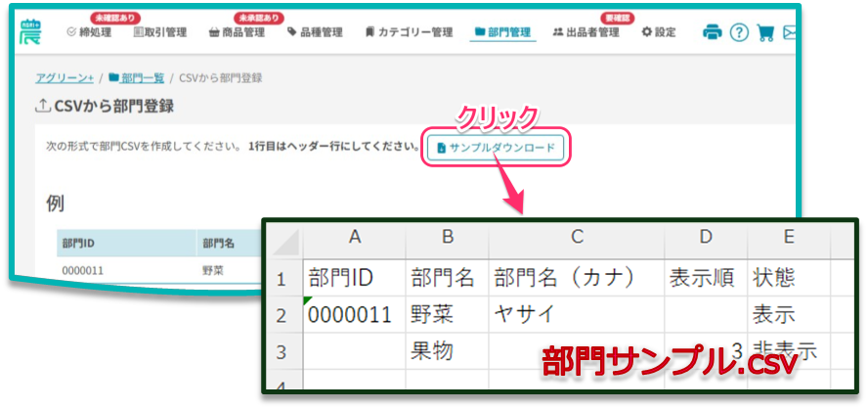Open the 締処理 menu
Image resolution: width=868 pixels, height=409 pixels.
[89, 32]
